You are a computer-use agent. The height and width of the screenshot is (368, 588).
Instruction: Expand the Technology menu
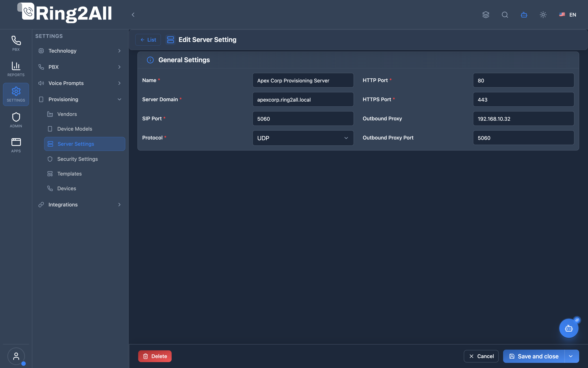80,51
